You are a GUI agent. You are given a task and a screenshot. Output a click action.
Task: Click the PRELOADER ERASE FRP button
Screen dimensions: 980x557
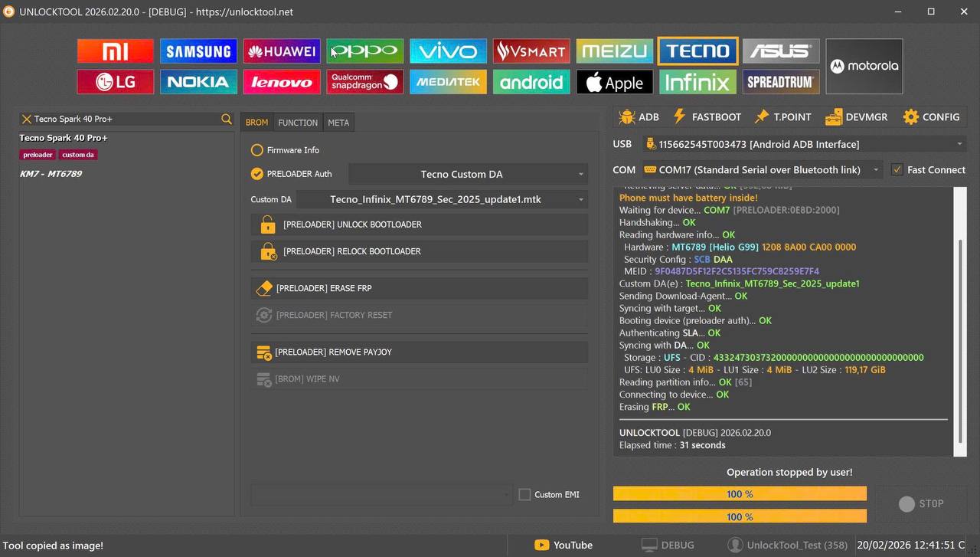pyautogui.click(x=419, y=288)
